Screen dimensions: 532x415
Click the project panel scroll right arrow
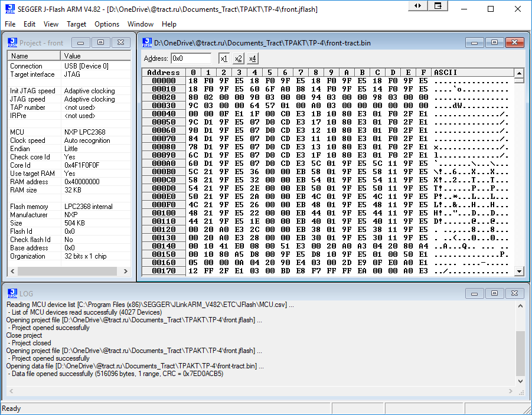coord(126,271)
